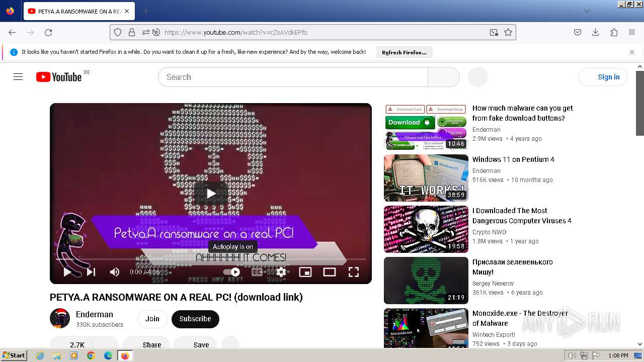Viewport: 644px width, 362px height.
Task: Click the large center play overlay
Action: coord(211,194)
